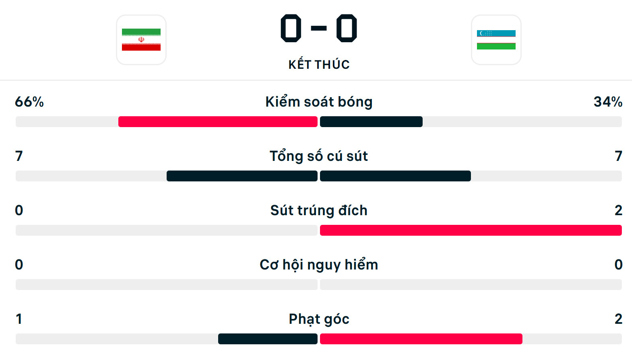Click the Uzbekistan flag icon

[x=496, y=40]
